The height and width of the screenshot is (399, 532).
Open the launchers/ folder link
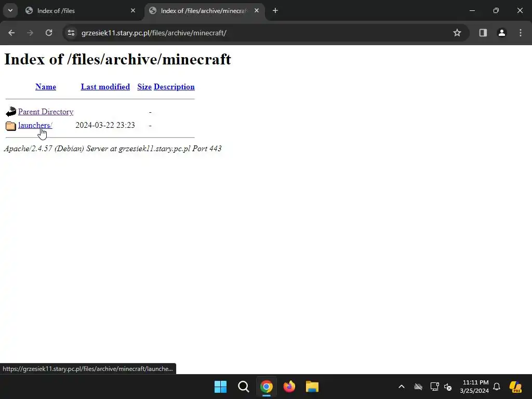[35, 125]
